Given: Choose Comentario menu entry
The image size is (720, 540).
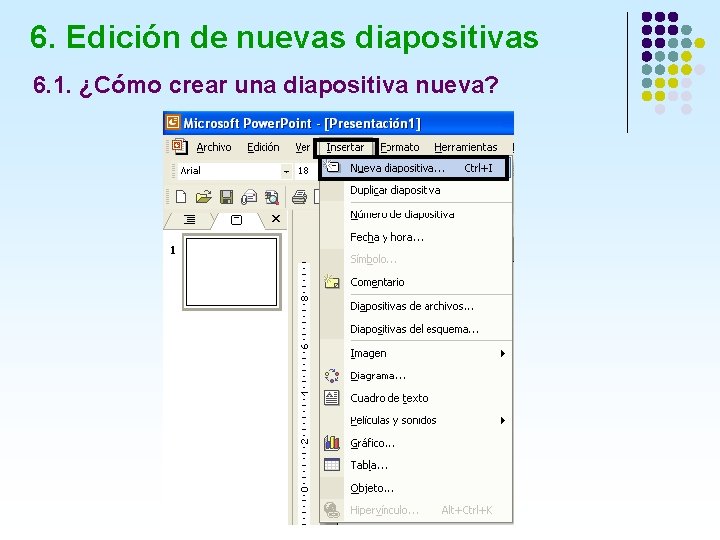Looking at the screenshot, I should tap(416, 282).
